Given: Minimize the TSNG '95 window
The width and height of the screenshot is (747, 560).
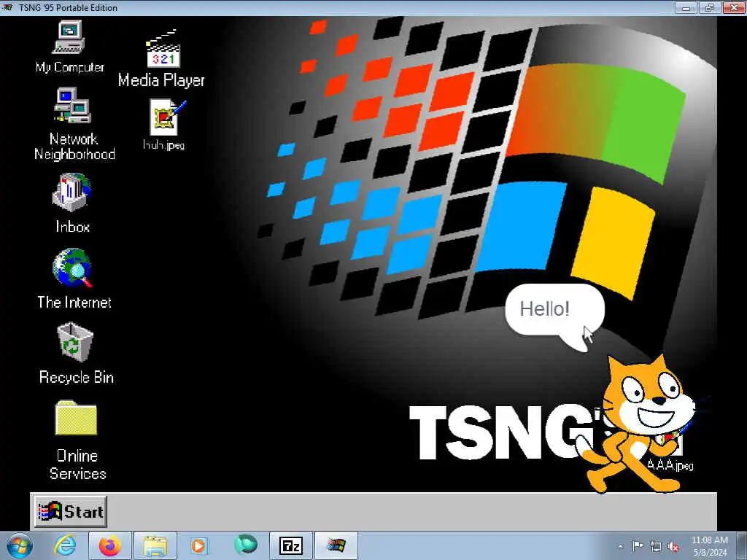Looking at the screenshot, I should (x=686, y=7).
